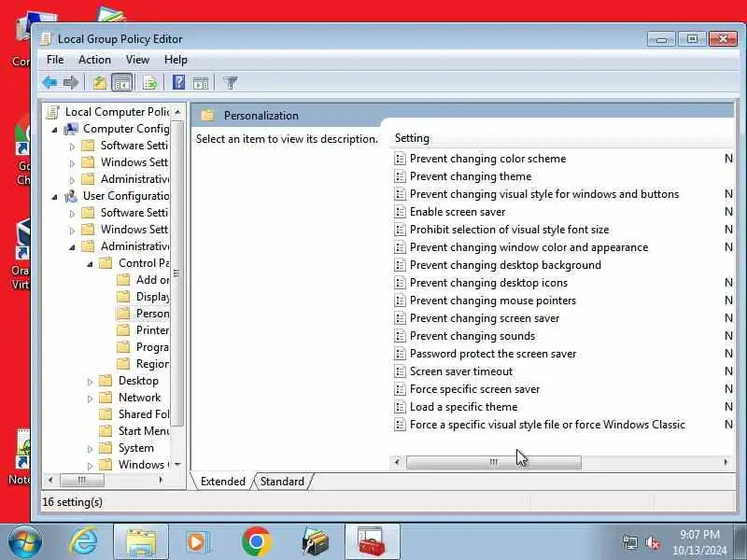Click the Forward arrow toolbar icon
The image size is (747, 560).
coord(71,83)
